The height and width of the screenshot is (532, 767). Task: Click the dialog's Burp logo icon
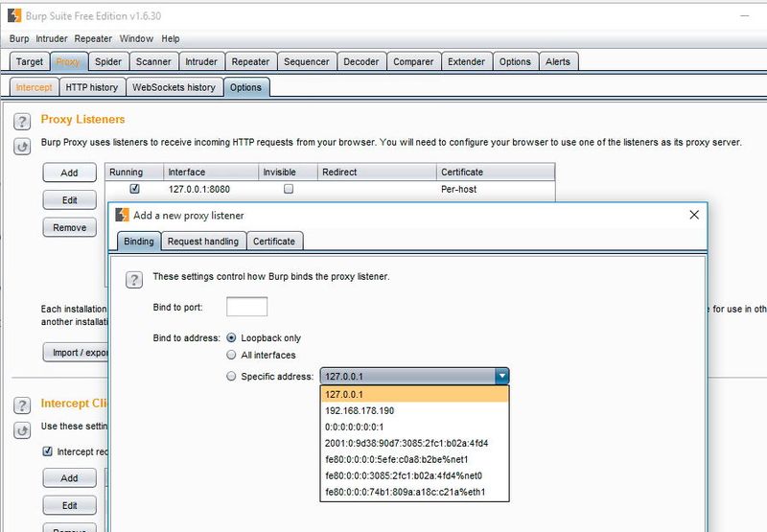click(122, 215)
